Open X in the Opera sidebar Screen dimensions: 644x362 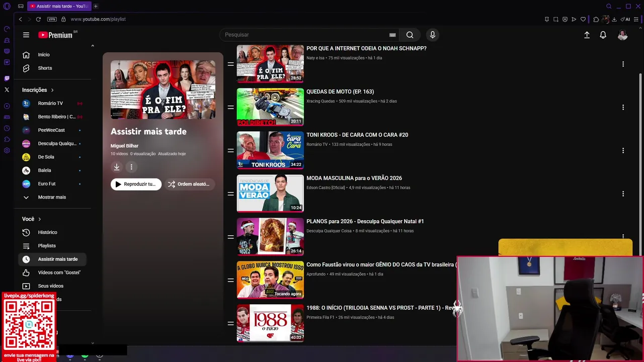tap(7, 89)
